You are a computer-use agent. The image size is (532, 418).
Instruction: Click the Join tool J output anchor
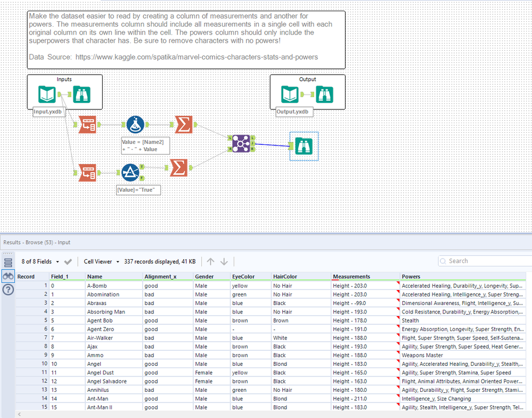(x=253, y=143)
